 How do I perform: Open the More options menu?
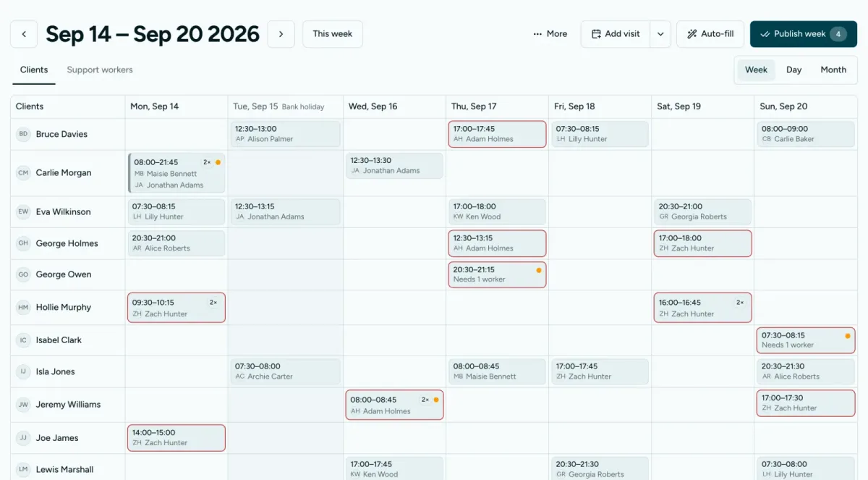pyautogui.click(x=550, y=34)
